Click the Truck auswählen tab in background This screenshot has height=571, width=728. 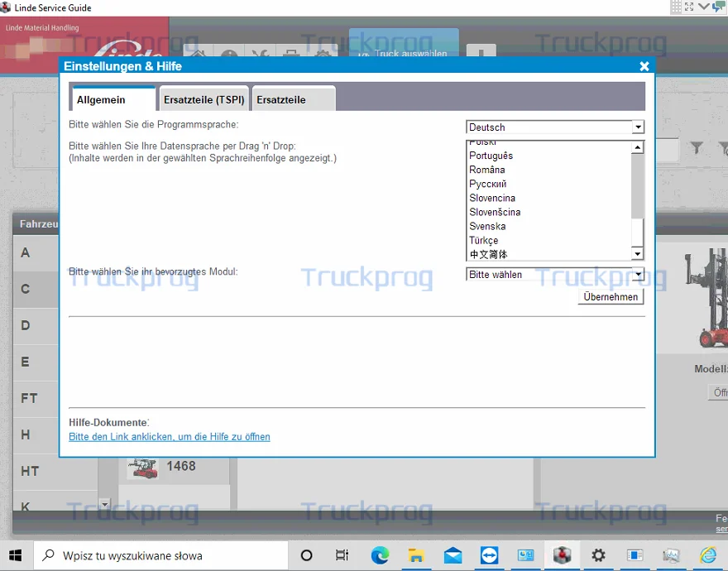(x=404, y=44)
